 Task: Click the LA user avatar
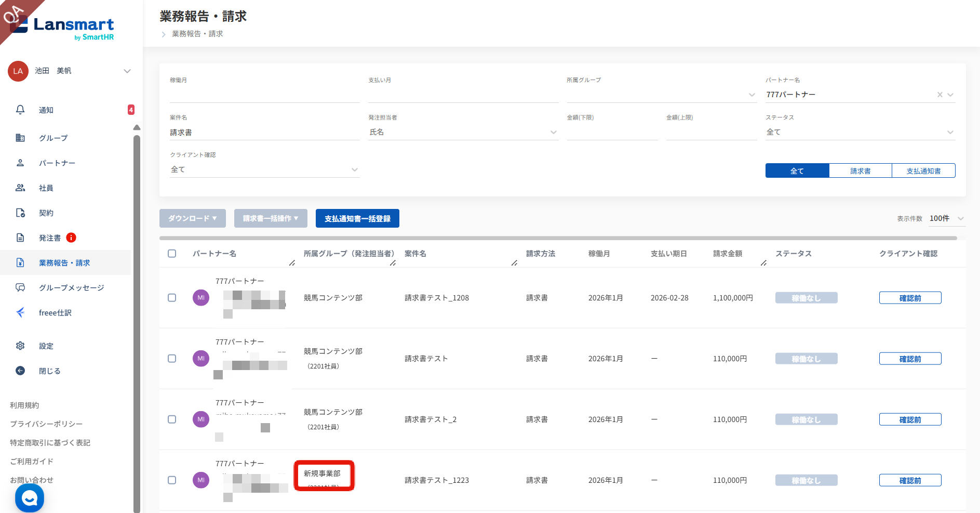point(18,71)
